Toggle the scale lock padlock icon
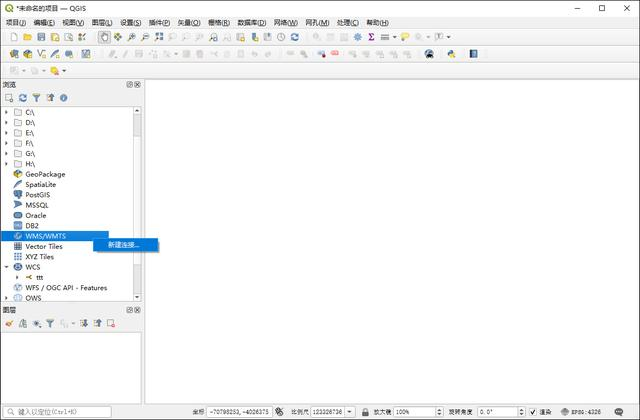The image size is (640, 420). [x=365, y=412]
